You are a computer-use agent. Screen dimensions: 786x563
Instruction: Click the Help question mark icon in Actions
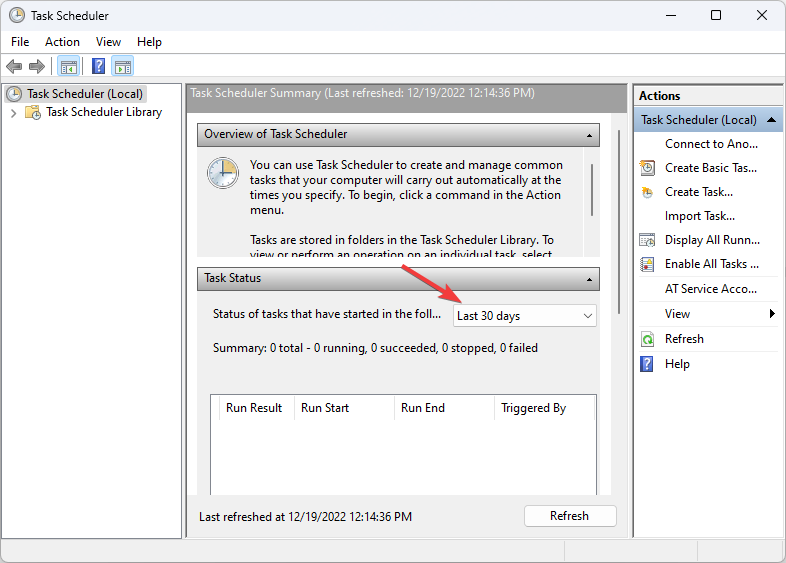click(647, 364)
